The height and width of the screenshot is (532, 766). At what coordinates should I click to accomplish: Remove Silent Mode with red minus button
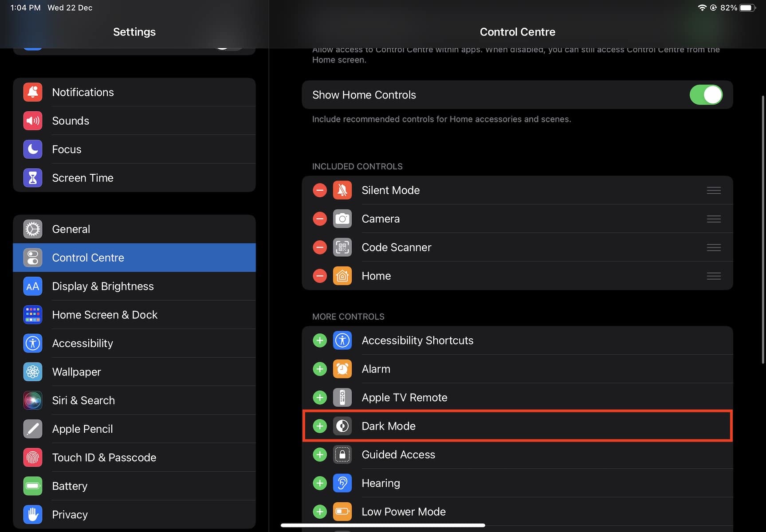point(319,190)
